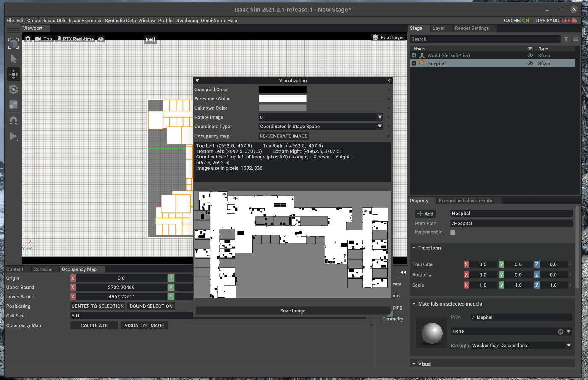Click the live streaming broadcast icon
The width and height of the screenshot is (588, 380).
click(x=150, y=40)
